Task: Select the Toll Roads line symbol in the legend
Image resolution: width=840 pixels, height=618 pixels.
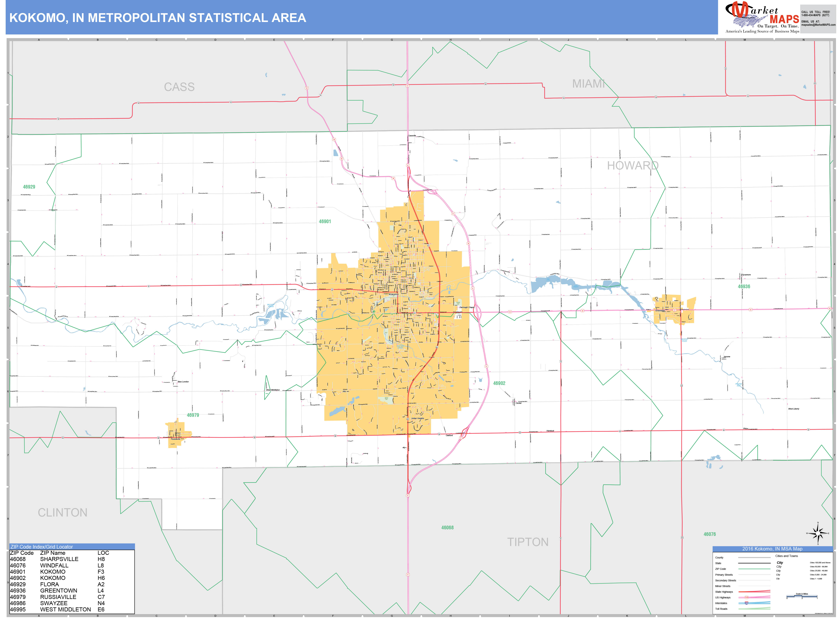Action: point(755,609)
